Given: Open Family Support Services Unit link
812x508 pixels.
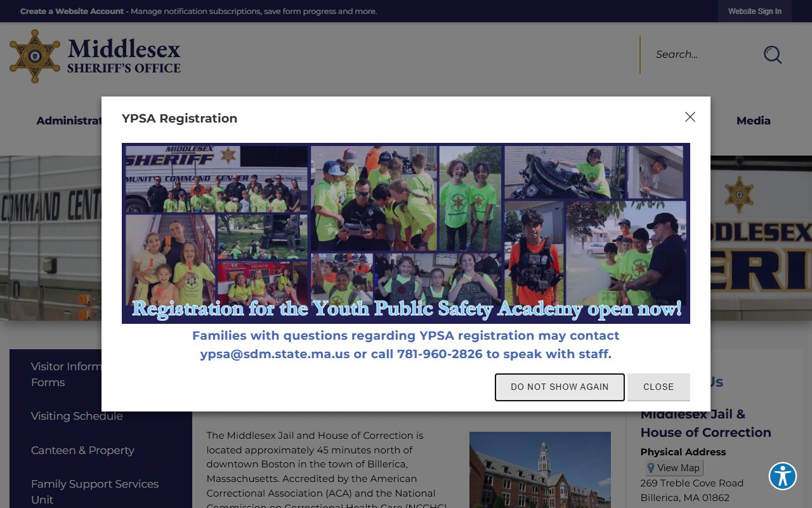Looking at the screenshot, I should pos(95,491).
